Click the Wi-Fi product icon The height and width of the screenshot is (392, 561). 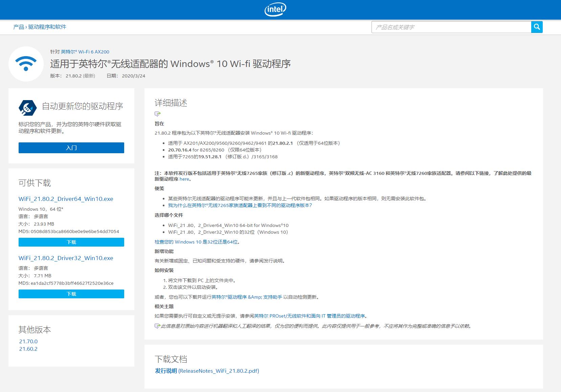[26, 64]
